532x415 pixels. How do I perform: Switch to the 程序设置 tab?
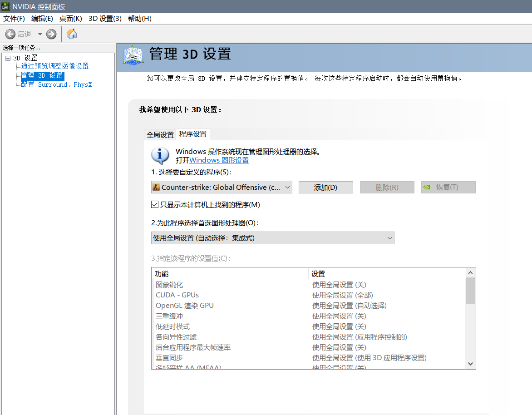click(193, 134)
